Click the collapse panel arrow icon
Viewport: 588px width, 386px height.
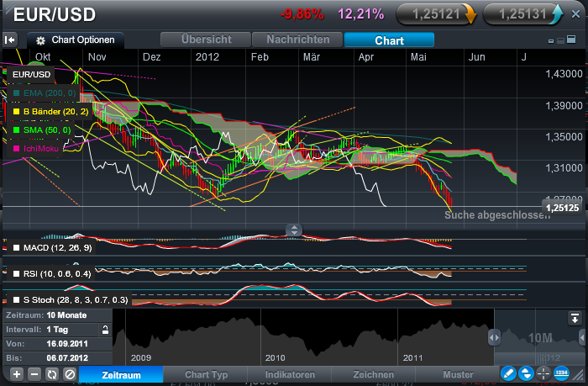click(x=10, y=40)
